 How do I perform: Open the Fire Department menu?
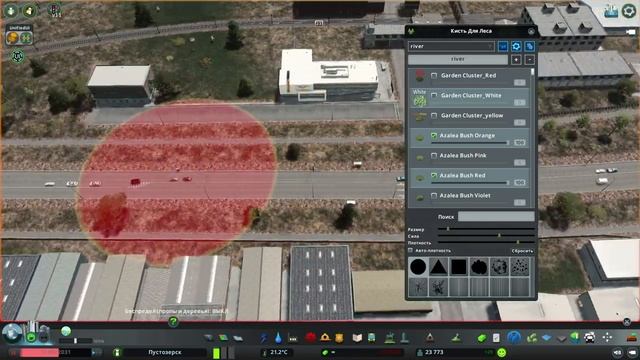tap(325, 338)
